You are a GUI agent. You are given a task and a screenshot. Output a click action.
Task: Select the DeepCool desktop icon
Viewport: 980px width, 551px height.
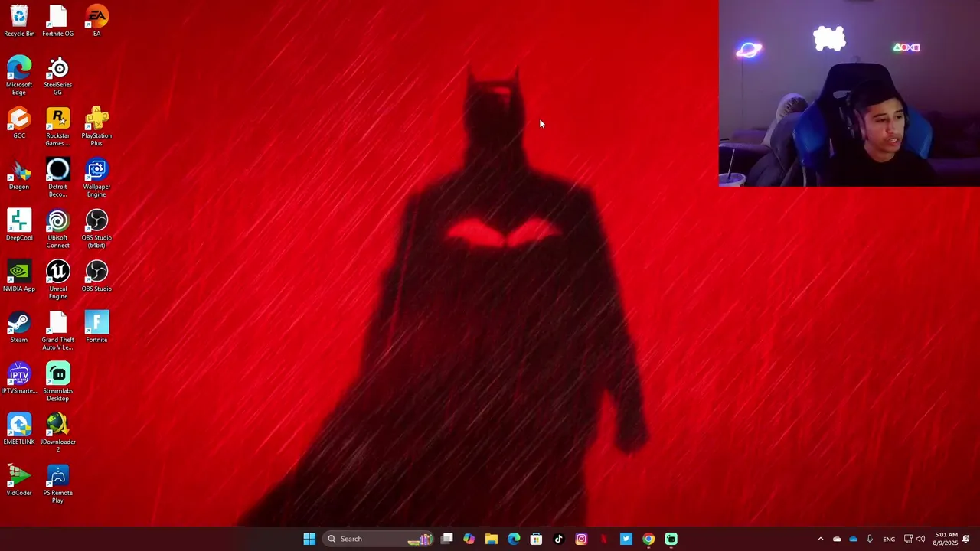coord(19,225)
